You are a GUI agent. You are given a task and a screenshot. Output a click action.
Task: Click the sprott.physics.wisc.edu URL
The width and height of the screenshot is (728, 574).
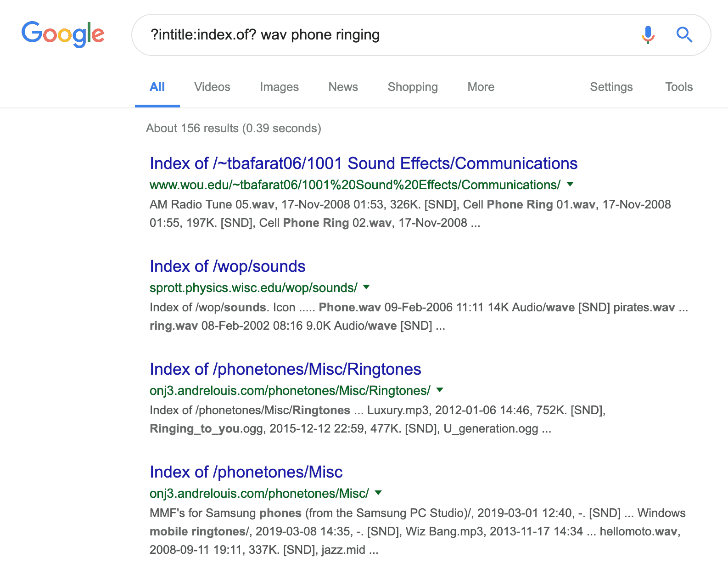point(253,287)
